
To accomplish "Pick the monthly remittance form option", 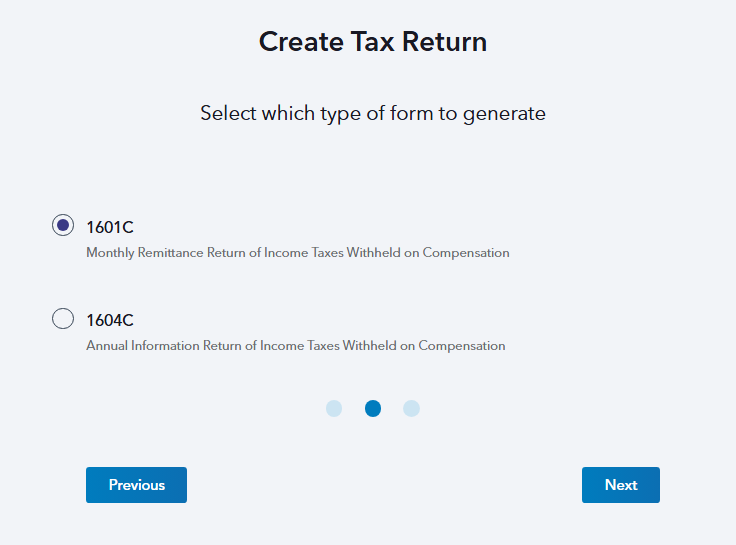I will pyautogui.click(x=63, y=226).
